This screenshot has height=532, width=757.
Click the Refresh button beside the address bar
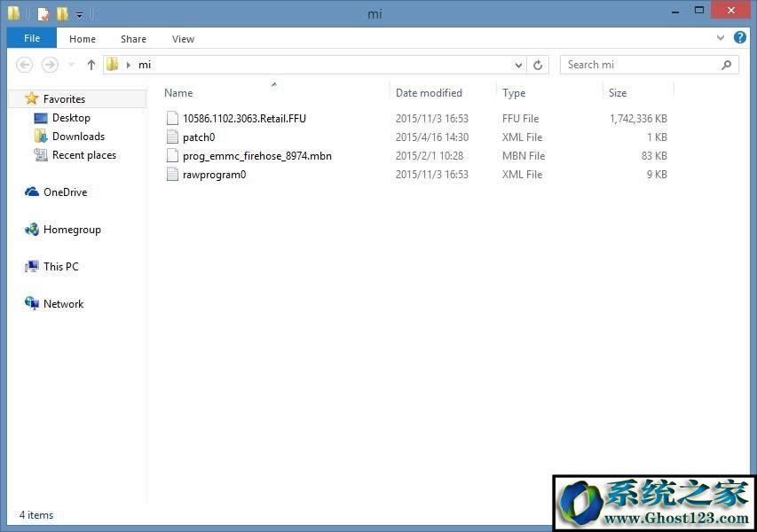coord(538,65)
